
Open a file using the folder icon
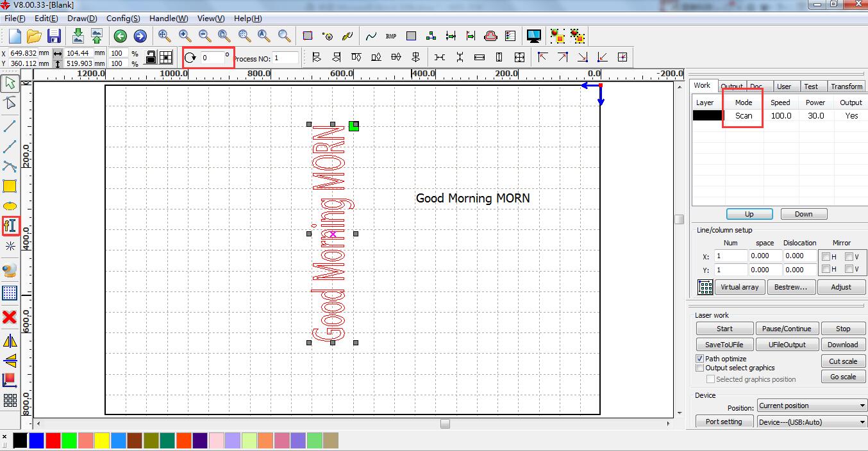tap(34, 36)
